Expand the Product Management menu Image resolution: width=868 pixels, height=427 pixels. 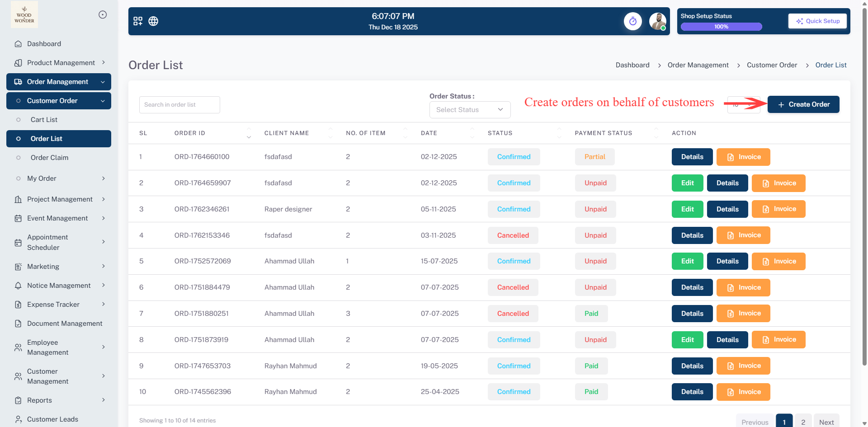point(61,63)
